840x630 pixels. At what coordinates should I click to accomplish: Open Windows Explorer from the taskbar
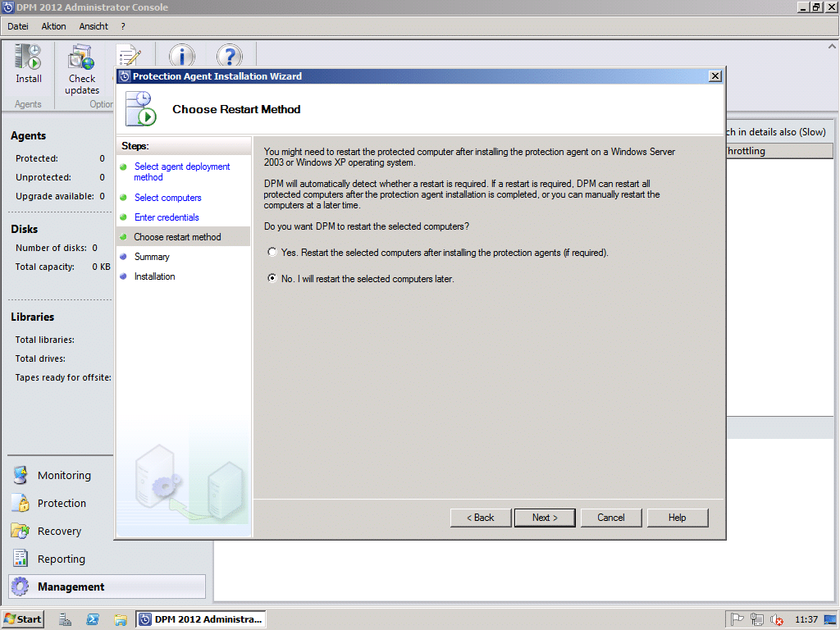(x=121, y=619)
